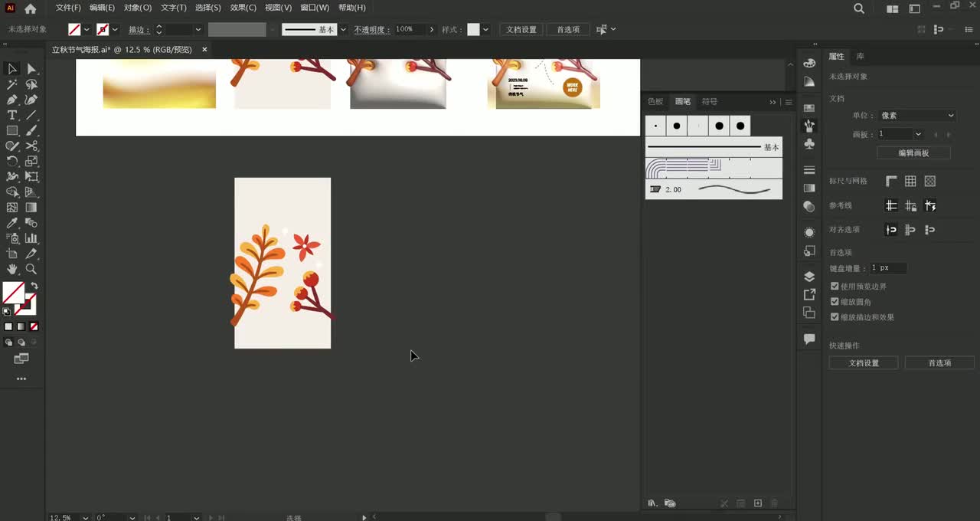The width and height of the screenshot is (980, 521).
Task: Toggle guides visibility in 参考线
Action: point(891,205)
